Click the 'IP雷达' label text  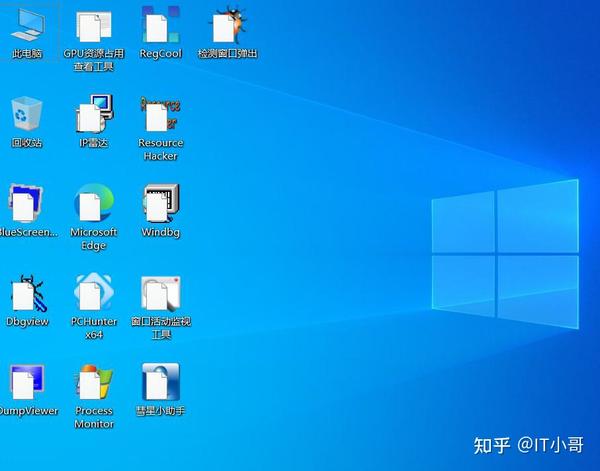click(94, 143)
